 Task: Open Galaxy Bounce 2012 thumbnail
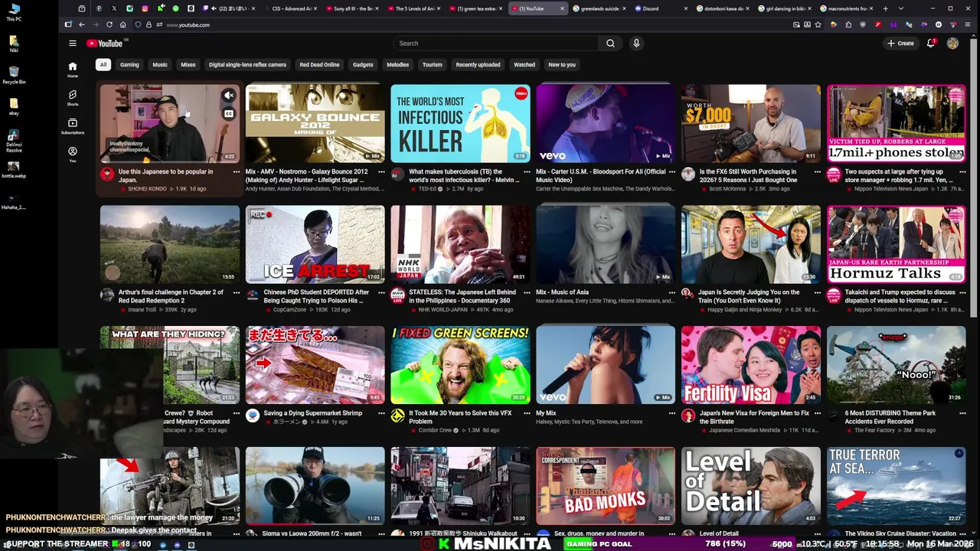315,123
